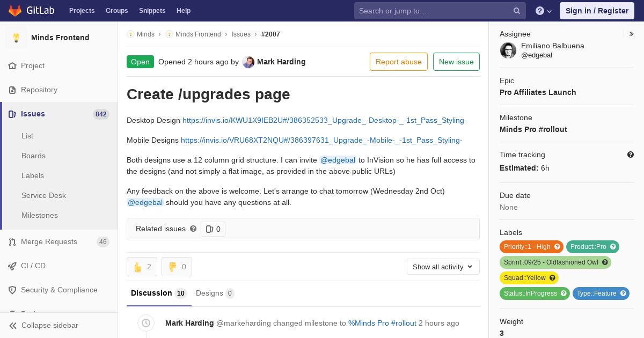The image size is (644, 338).
Task: Open Labels in the Issues submenu
Action: coord(33,175)
